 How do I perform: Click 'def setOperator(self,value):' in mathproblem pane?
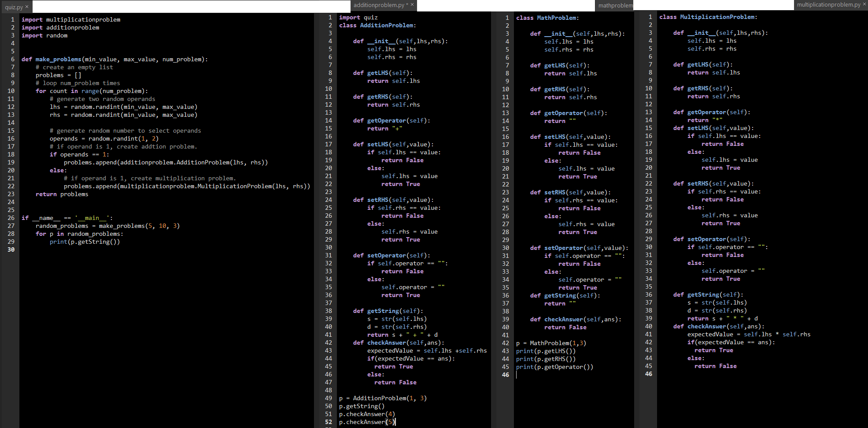[580, 248]
